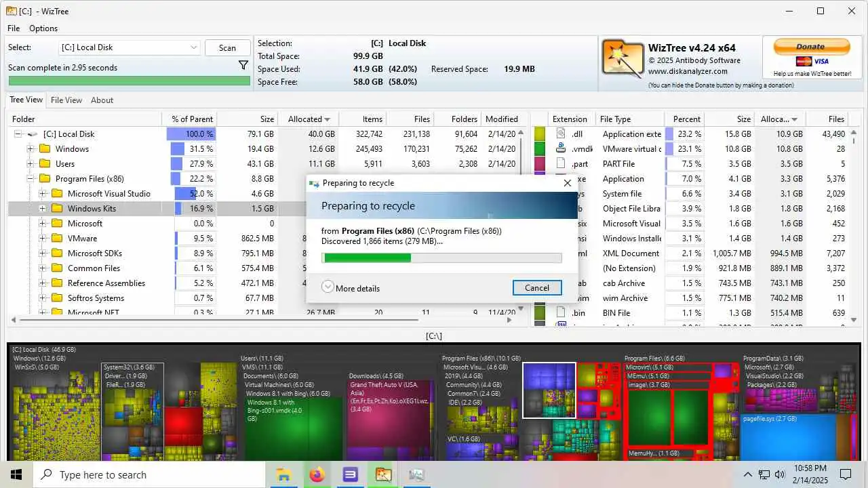Switch to the File View tab

point(66,100)
